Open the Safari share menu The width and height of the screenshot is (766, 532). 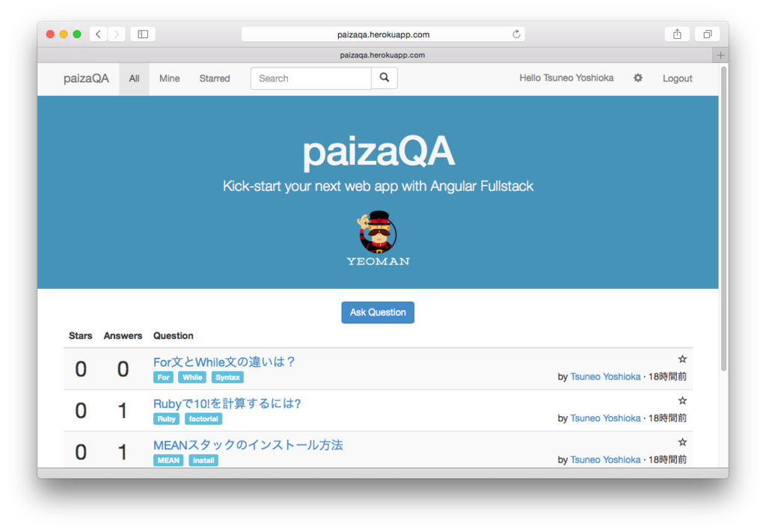[x=677, y=34]
